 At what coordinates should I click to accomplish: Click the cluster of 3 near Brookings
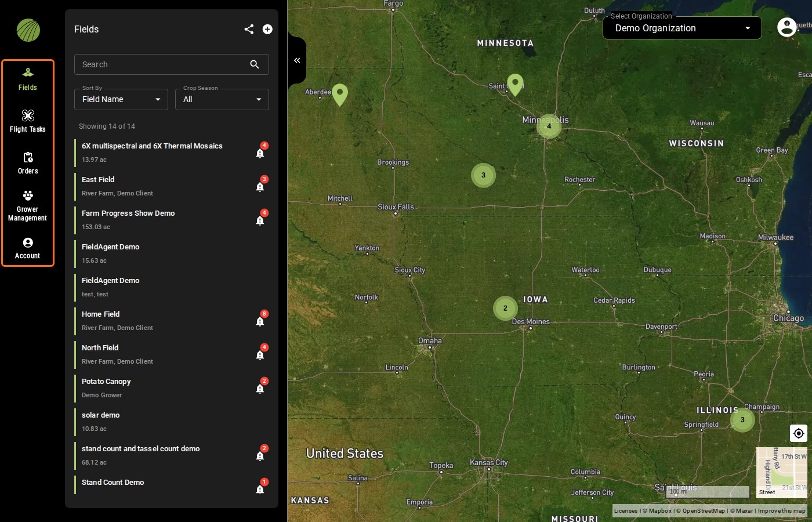483,175
